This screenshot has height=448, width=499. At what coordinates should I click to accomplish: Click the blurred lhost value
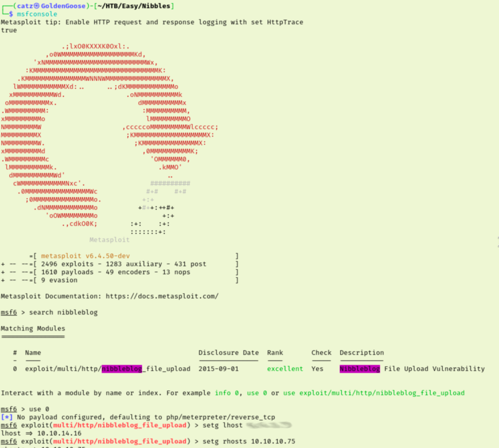(269, 425)
